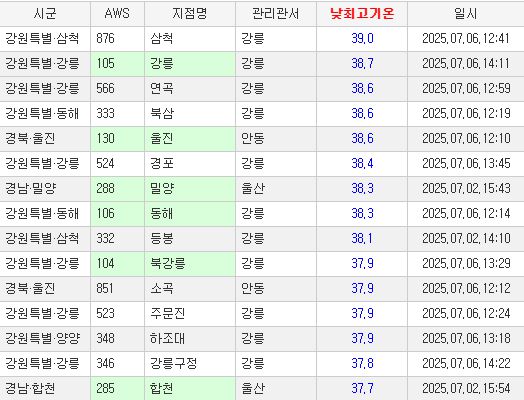Select the temperature value 37.7
Screen dimensions: 524x400
point(362,389)
